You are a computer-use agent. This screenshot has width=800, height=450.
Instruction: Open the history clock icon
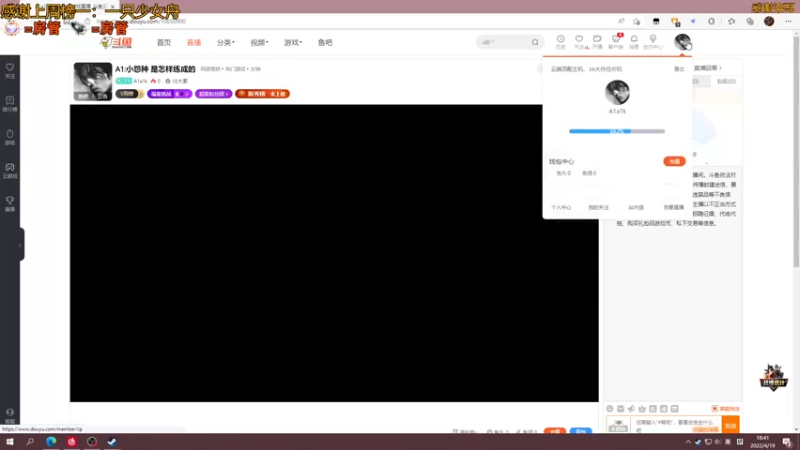561,42
